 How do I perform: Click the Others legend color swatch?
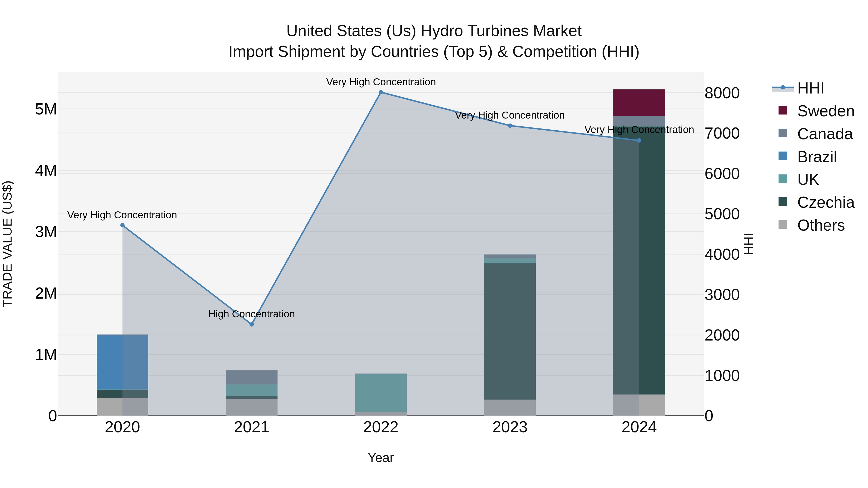click(783, 225)
